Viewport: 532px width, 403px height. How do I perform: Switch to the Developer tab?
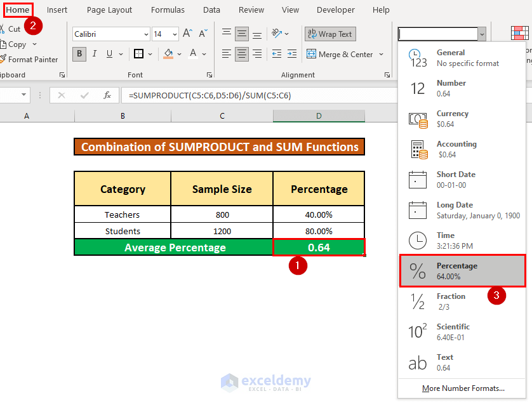(336, 10)
